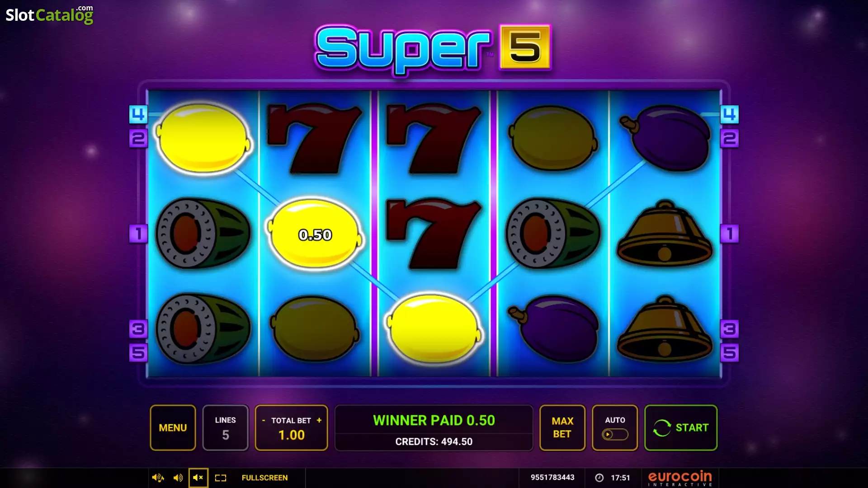Image resolution: width=868 pixels, height=488 pixels.
Task: Click the MAX BET button
Action: [x=562, y=427]
